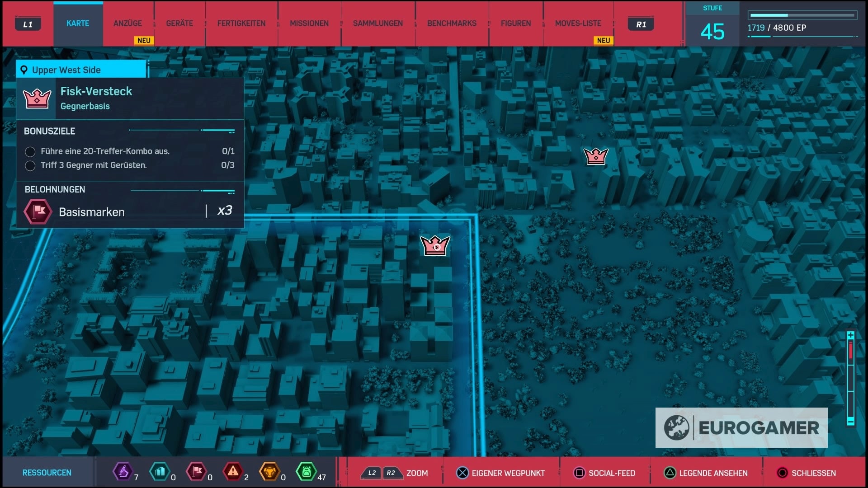Click the square button icon for Social-Feed

pyautogui.click(x=579, y=473)
